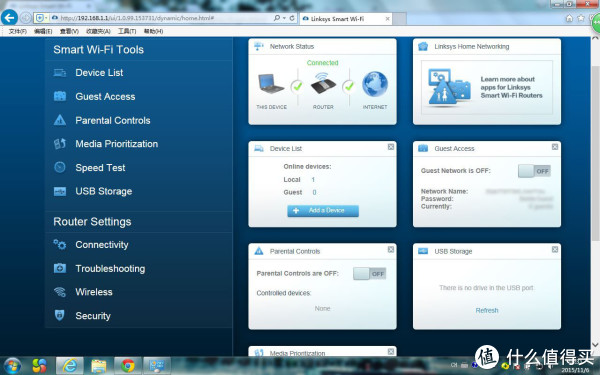Click the Network Status widget title
600x375 pixels.
pyautogui.click(x=292, y=47)
